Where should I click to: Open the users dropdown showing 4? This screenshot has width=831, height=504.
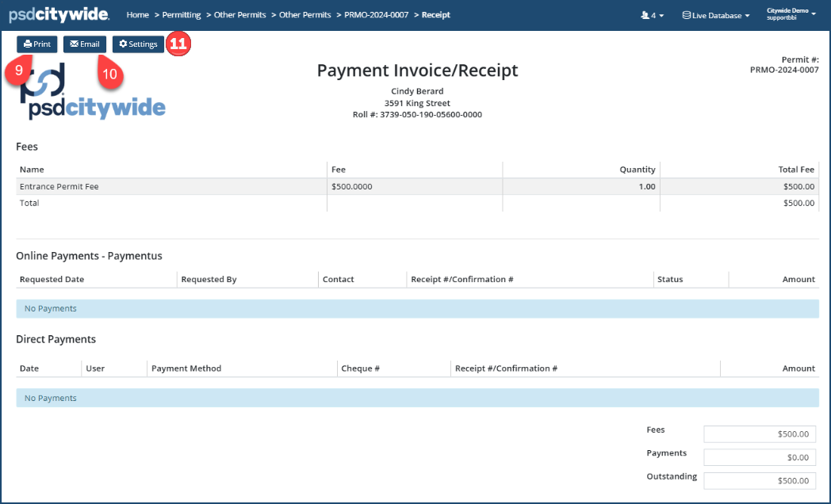[x=652, y=15]
